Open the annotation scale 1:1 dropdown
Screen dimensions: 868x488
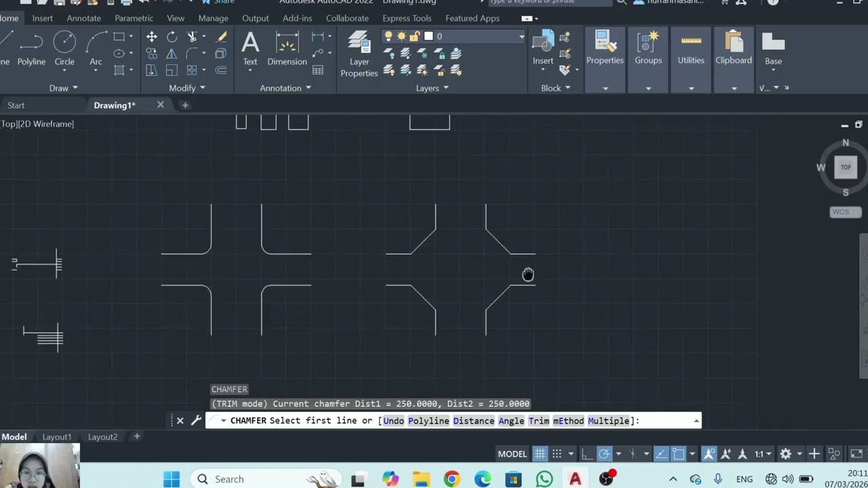(x=763, y=453)
